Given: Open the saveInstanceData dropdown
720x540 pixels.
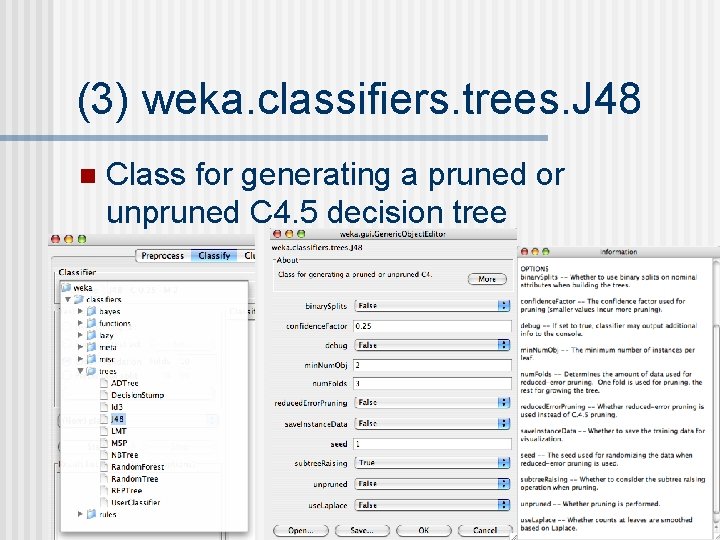Looking at the screenshot, I should pyautogui.click(x=432, y=423).
